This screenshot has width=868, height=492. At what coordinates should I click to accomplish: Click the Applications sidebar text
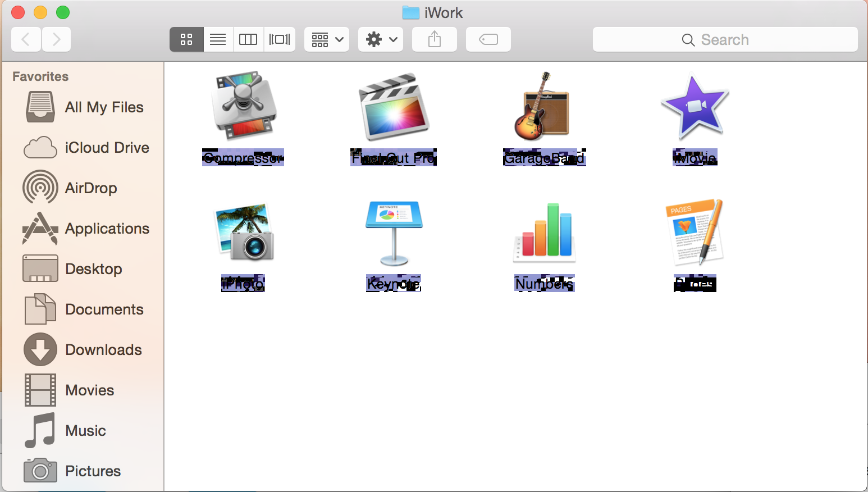[x=107, y=229]
